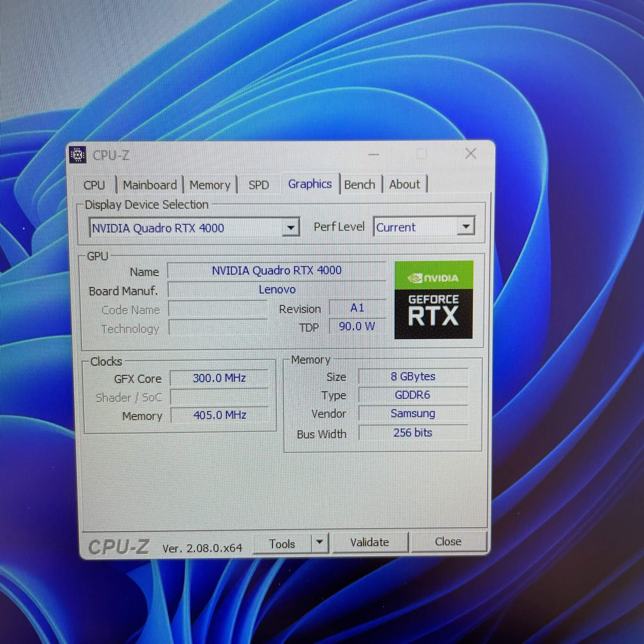Click the CPU-Z title bar icon

coord(78,155)
